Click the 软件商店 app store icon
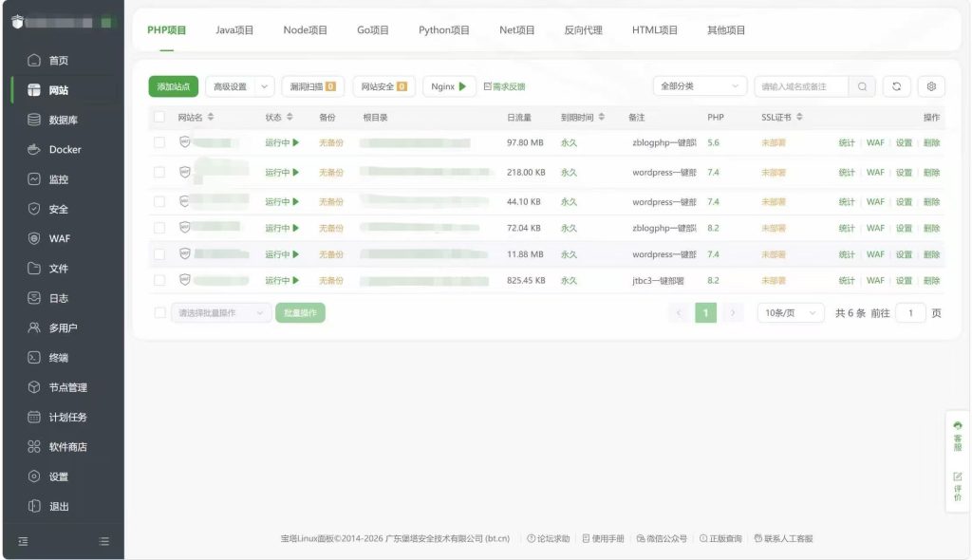The width and height of the screenshot is (972, 560). pyautogui.click(x=34, y=447)
